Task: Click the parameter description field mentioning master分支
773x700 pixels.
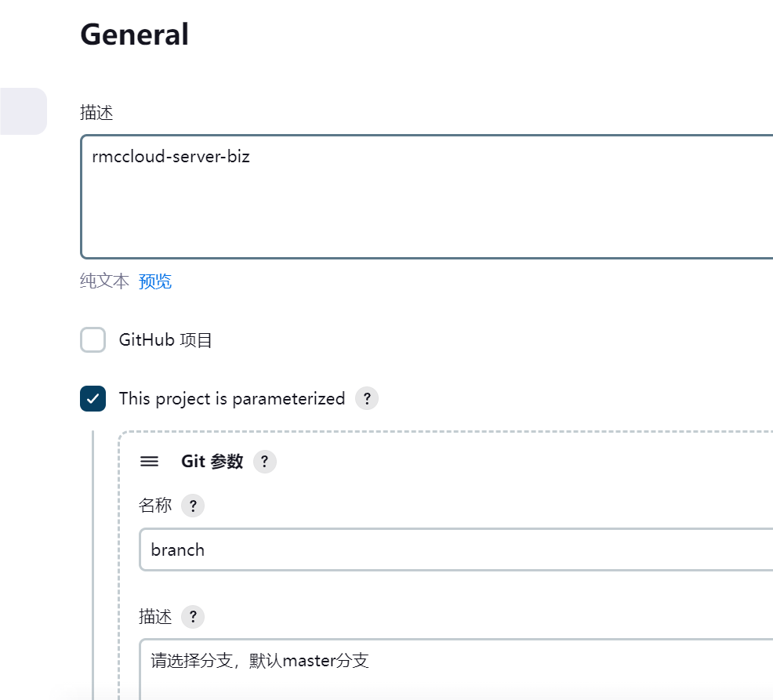Action: click(456, 669)
